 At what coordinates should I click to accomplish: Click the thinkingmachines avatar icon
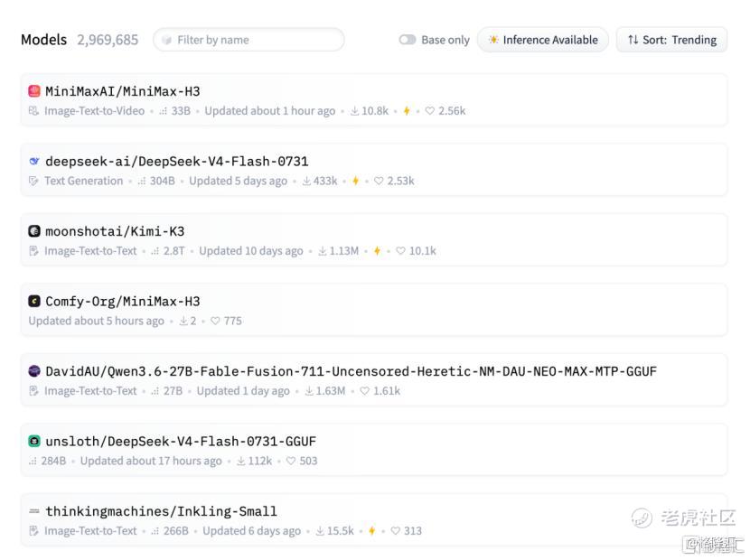click(34, 511)
